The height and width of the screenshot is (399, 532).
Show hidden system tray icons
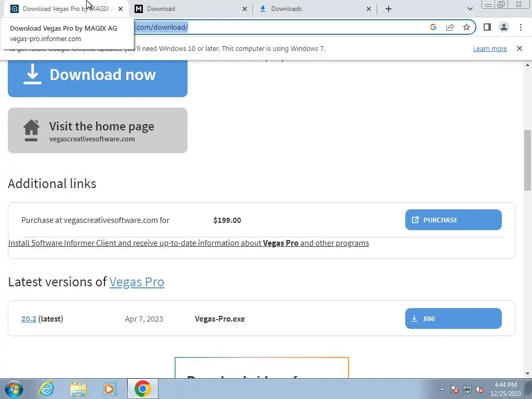coord(442,389)
